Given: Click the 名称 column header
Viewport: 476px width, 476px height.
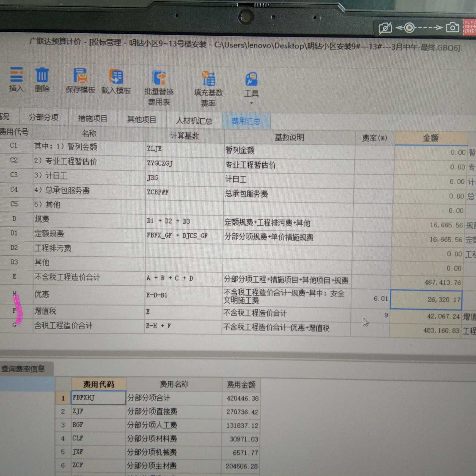Looking at the screenshot, I should tap(89, 133).
